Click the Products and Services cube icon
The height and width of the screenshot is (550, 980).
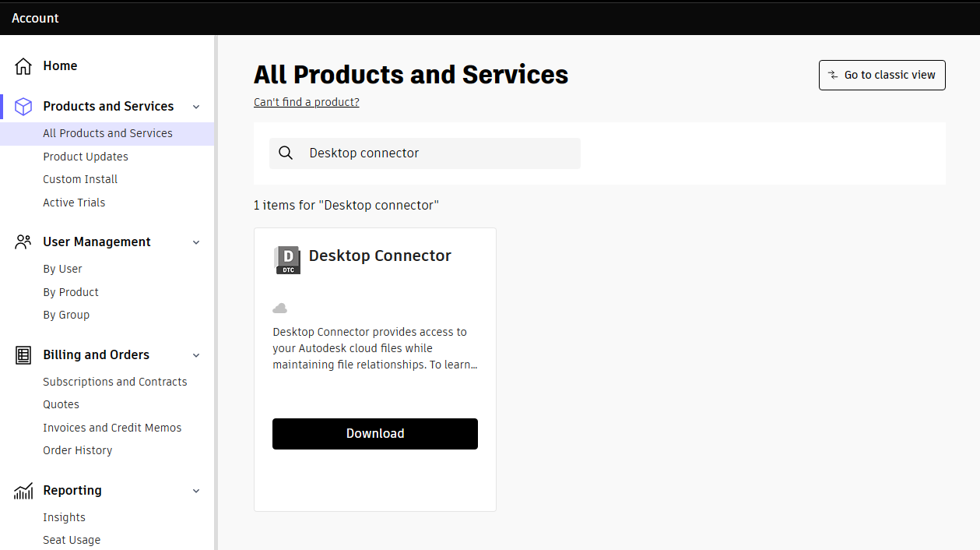[x=23, y=107]
